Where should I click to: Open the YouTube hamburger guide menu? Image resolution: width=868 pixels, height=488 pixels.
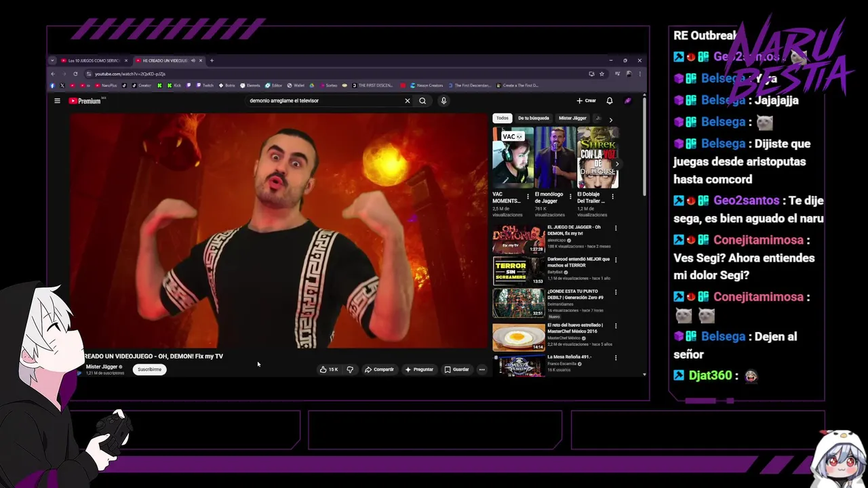(57, 101)
